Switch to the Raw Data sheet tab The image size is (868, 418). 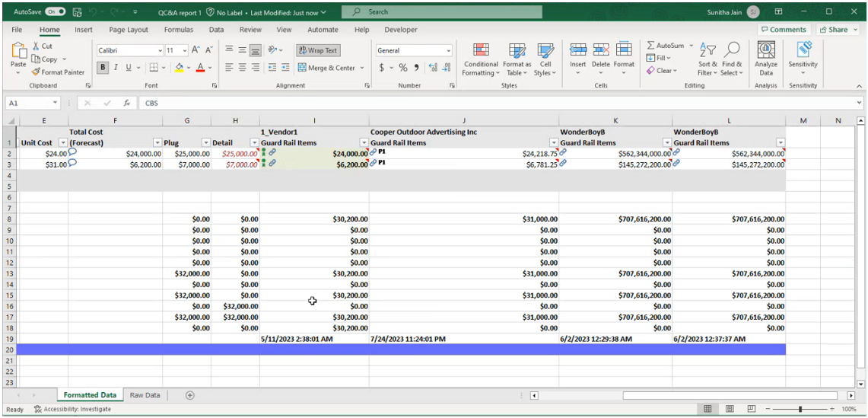click(x=145, y=395)
